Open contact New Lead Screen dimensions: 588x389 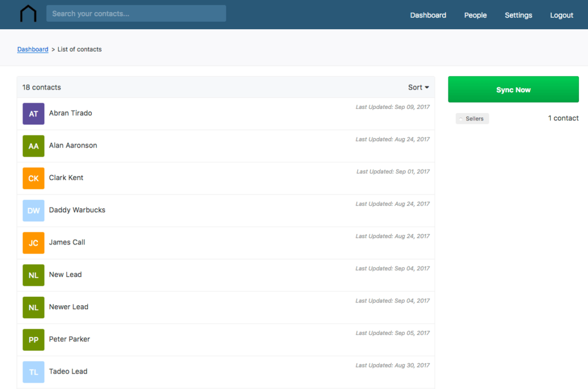[x=65, y=274]
